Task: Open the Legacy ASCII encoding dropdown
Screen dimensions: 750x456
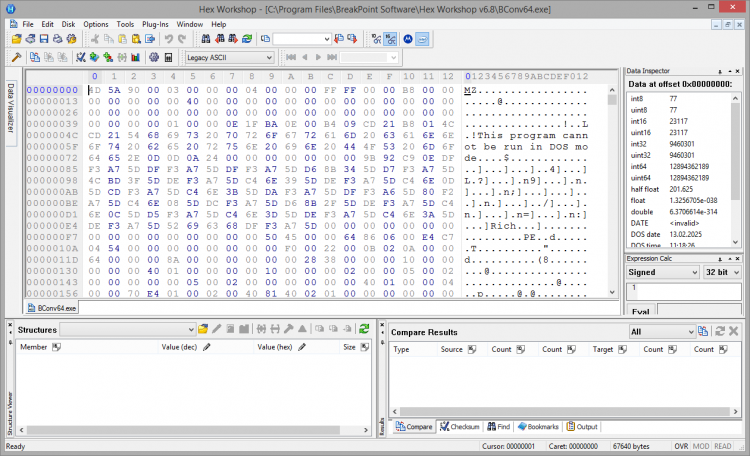Action: point(230,57)
